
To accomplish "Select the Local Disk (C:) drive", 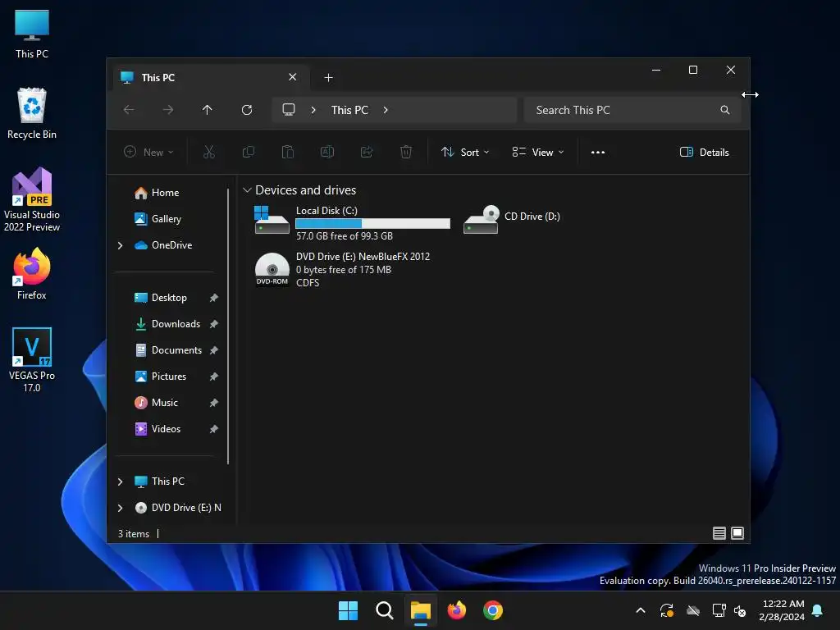I will [352, 222].
